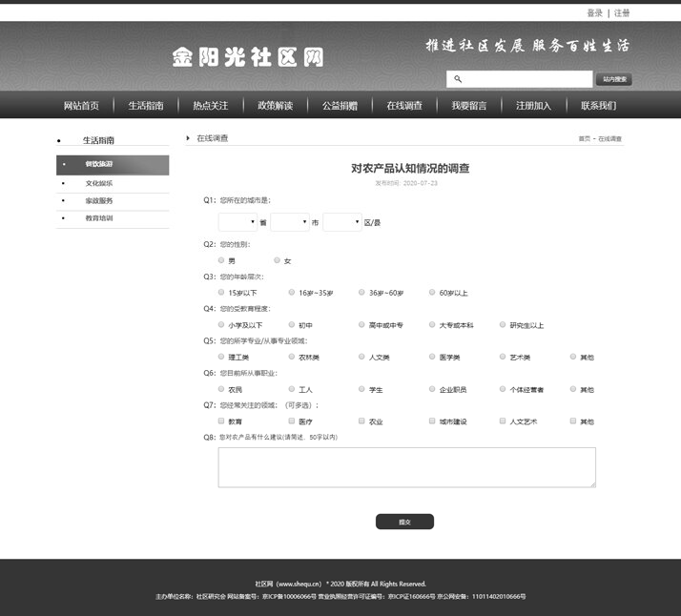Open 政策解读 navigation item
The height and width of the screenshot is (616, 681).
click(x=276, y=106)
